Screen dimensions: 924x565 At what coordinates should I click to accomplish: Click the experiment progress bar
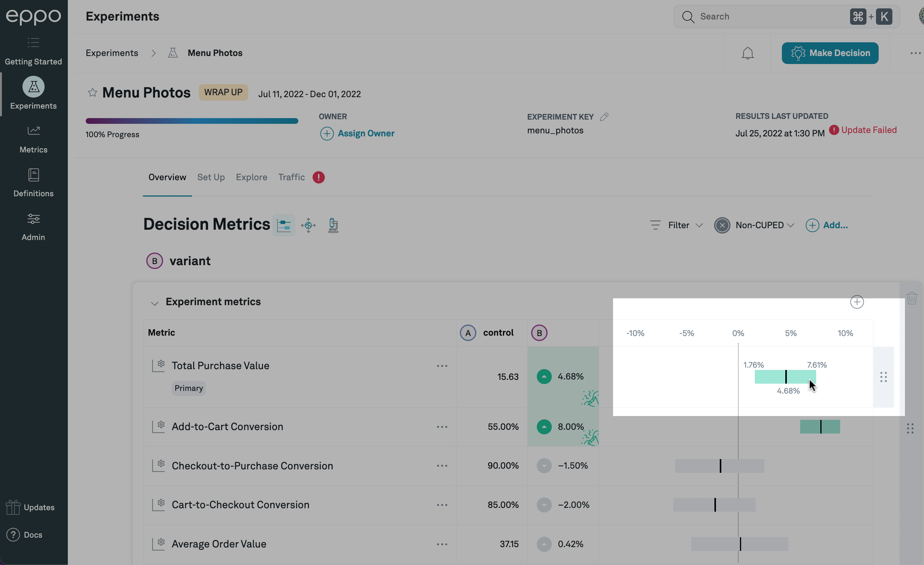click(x=192, y=121)
